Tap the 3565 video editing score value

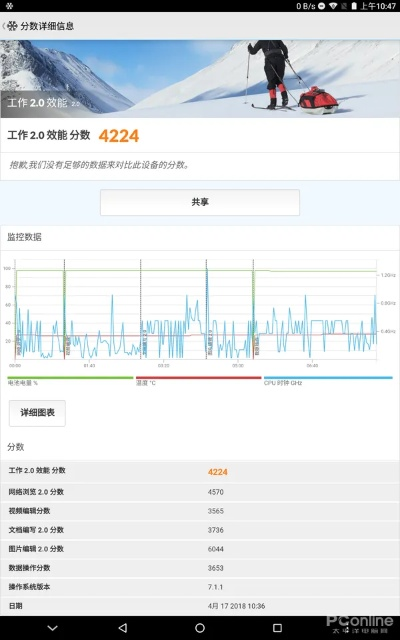216,511
